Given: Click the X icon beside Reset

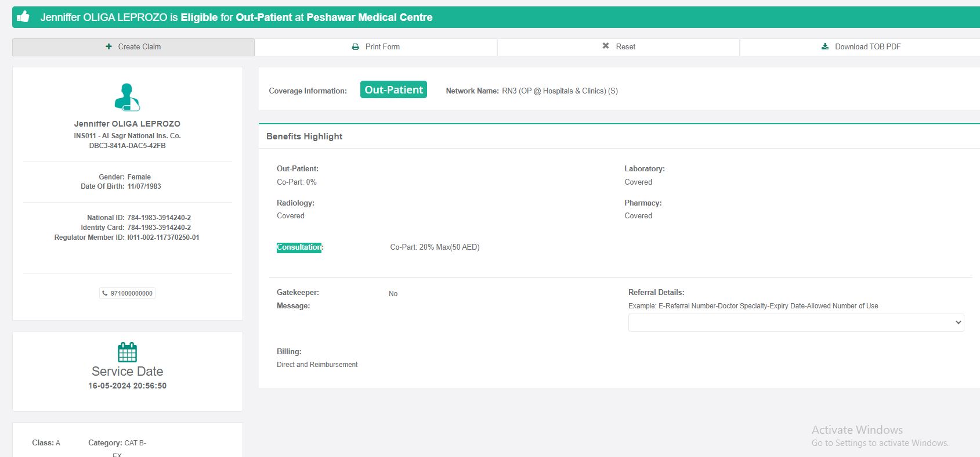Looking at the screenshot, I should coord(606,46).
